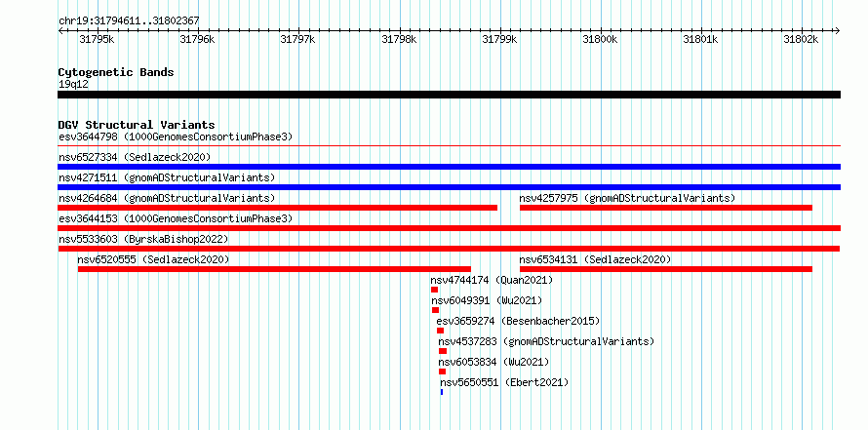Open nsv4744174 (Quan2021) label
The width and height of the screenshot is (868, 430).
point(492,280)
